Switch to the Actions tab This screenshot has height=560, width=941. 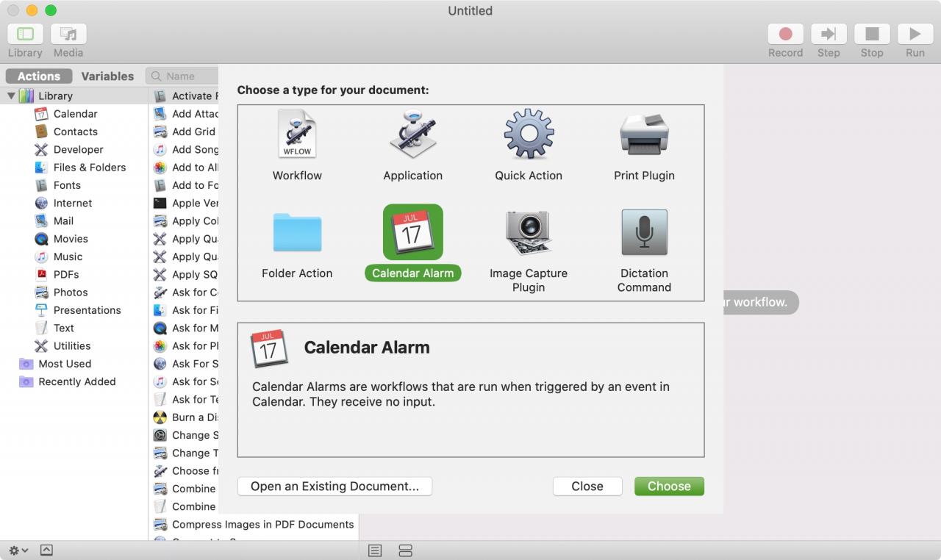39,76
